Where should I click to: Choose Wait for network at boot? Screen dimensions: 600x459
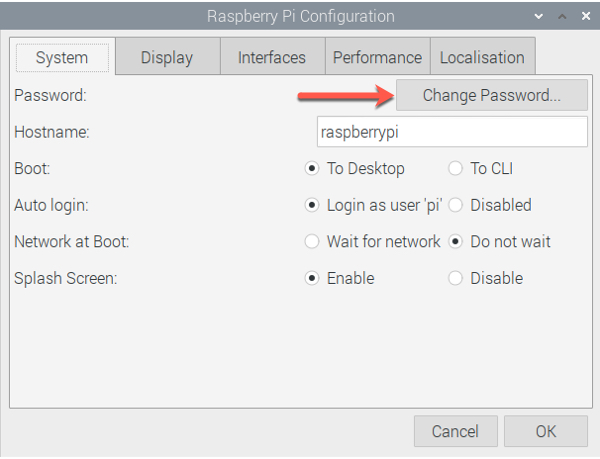click(311, 241)
